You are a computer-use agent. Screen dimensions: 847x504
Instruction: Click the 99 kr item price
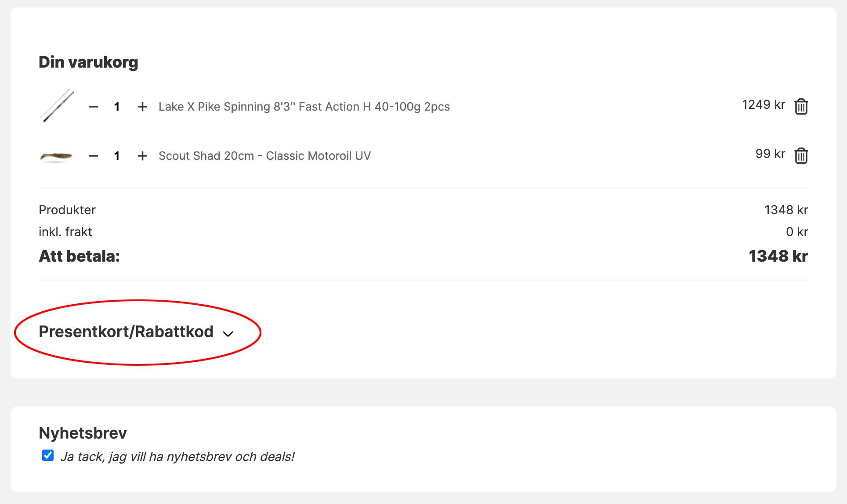[x=770, y=154]
